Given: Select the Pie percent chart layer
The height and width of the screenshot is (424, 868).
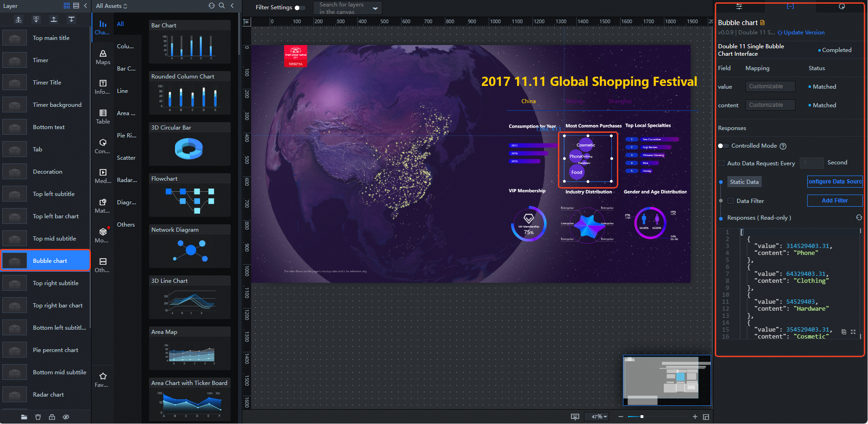Looking at the screenshot, I should (45, 350).
